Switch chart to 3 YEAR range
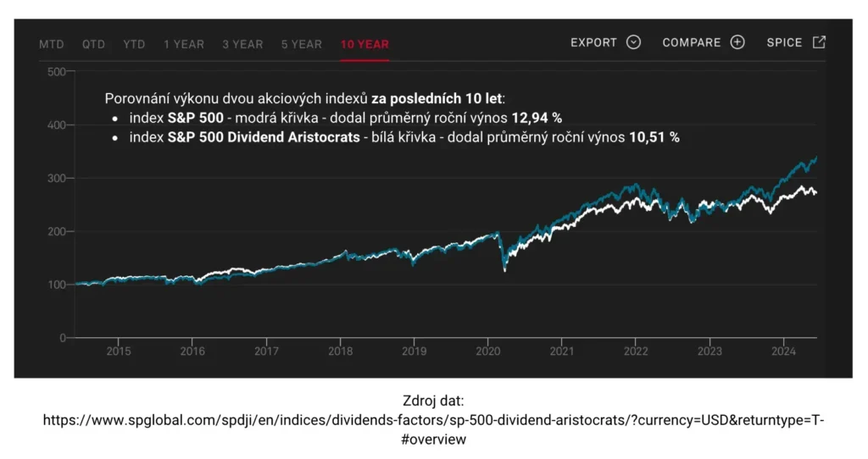Image resolution: width=868 pixels, height=459 pixels. click(242, 44)
